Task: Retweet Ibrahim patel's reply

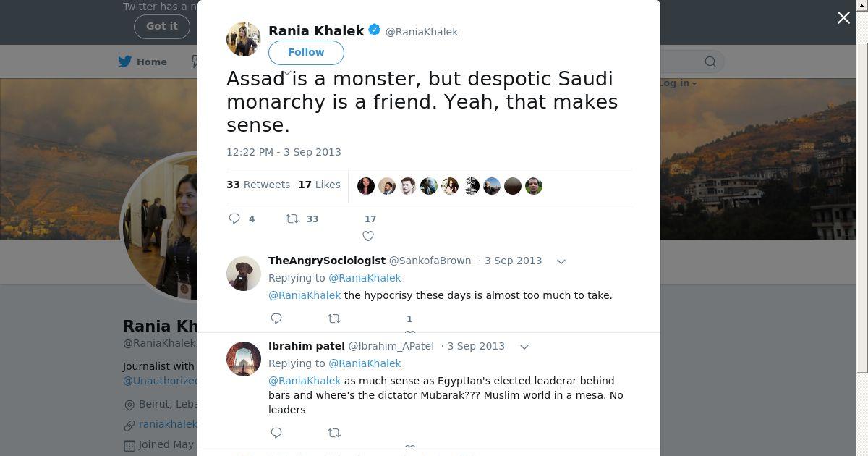Action: pos(334,433)
